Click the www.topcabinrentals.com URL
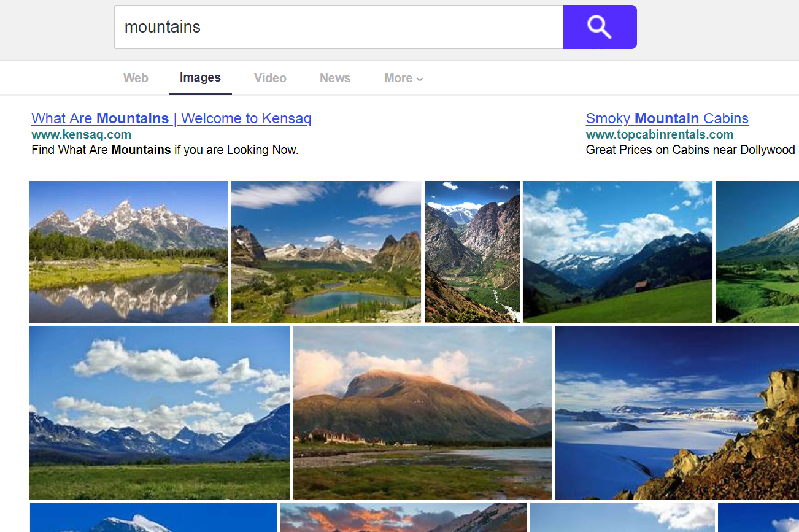 (660, 134)
